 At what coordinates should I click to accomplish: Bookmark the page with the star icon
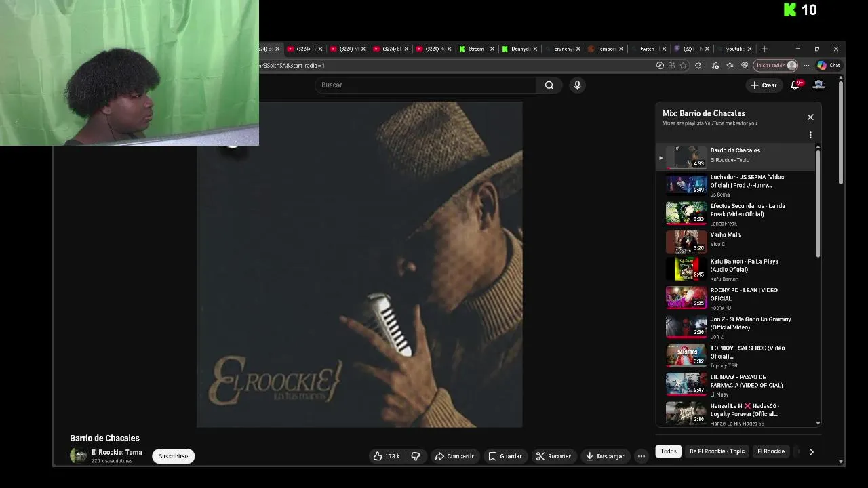pyautogui.click(x=683, y=66)
